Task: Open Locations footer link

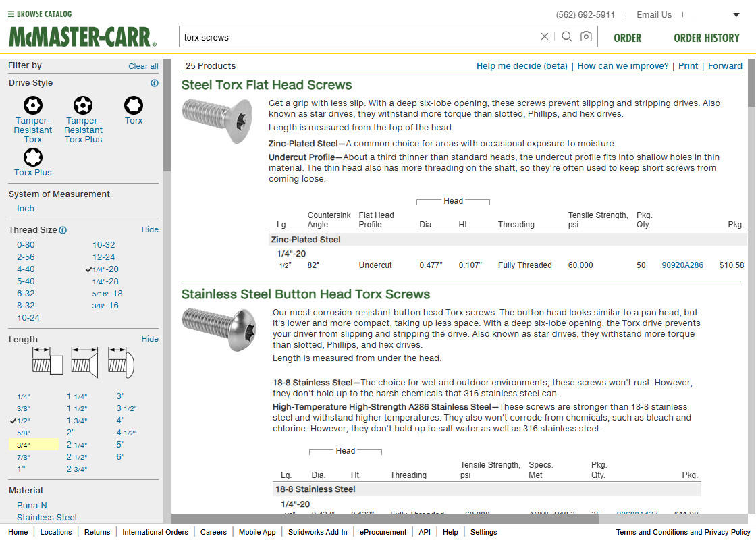Action: (x=56, y=532)
